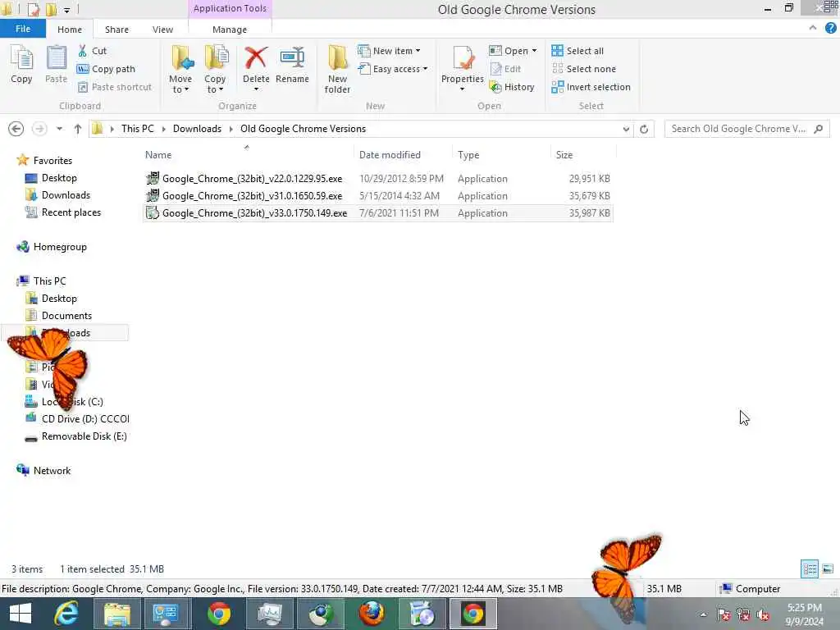Open Help with the question mark icon
This screenshot has height=630, width=840.
(830, 29)
